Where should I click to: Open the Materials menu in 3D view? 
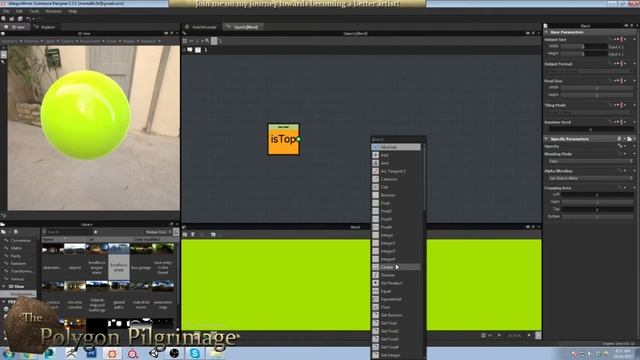[x=32, y=41]
